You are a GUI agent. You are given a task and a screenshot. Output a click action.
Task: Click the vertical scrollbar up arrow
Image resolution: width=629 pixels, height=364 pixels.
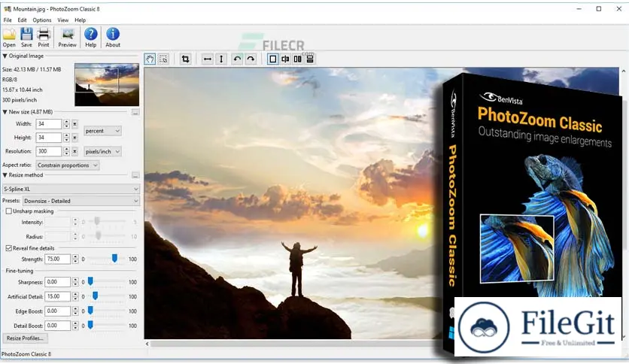[x=624, y=71]
